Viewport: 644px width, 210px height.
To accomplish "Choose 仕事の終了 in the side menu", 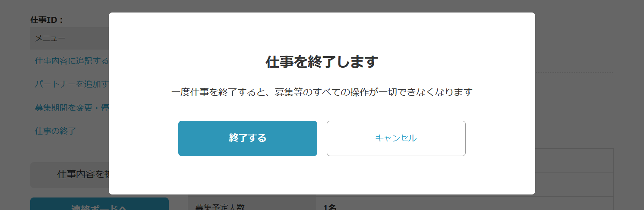I will pos(56,131).
